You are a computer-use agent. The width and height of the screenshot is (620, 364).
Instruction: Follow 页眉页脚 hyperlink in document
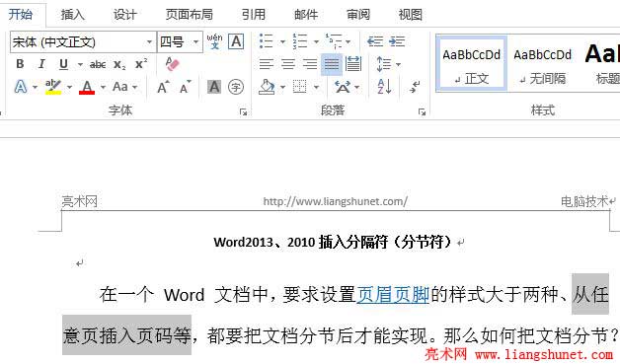point(393,294)
